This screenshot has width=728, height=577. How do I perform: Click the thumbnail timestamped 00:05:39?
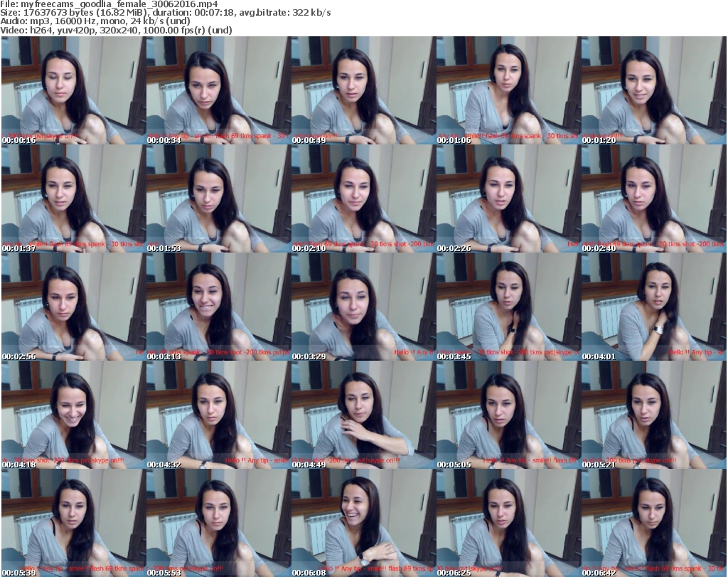73,524
